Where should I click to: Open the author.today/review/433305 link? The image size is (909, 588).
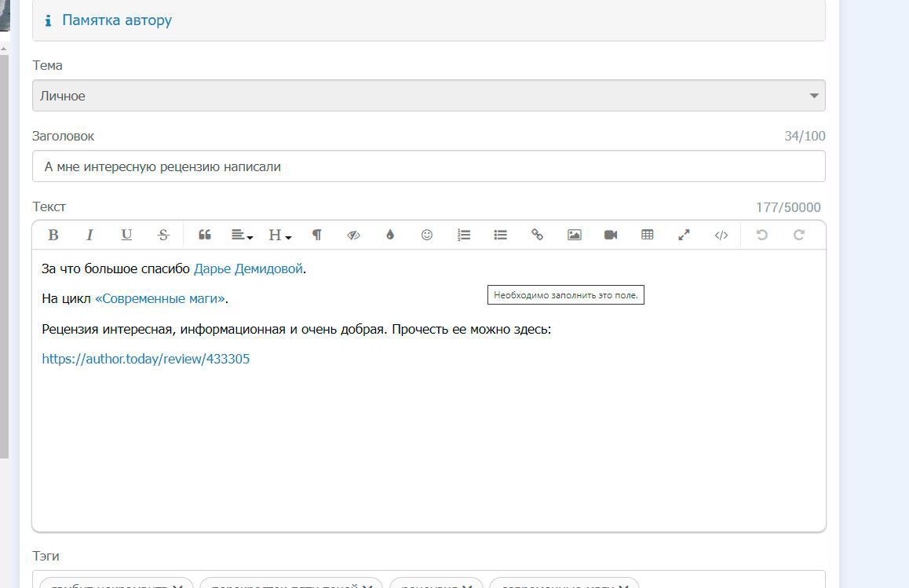click(146, 359)
